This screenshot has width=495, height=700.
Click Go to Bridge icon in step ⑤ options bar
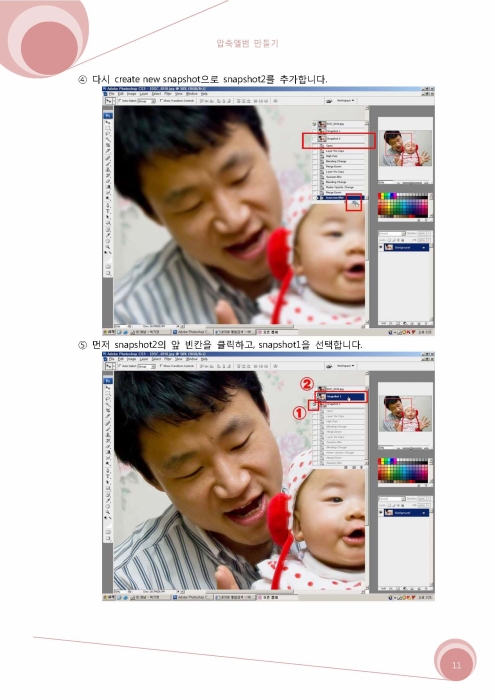329,366
